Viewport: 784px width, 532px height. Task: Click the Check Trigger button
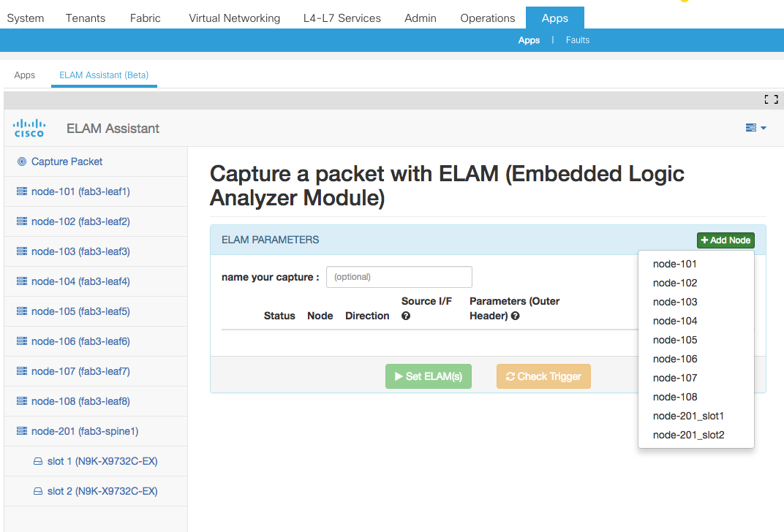[x=543, y=376]
